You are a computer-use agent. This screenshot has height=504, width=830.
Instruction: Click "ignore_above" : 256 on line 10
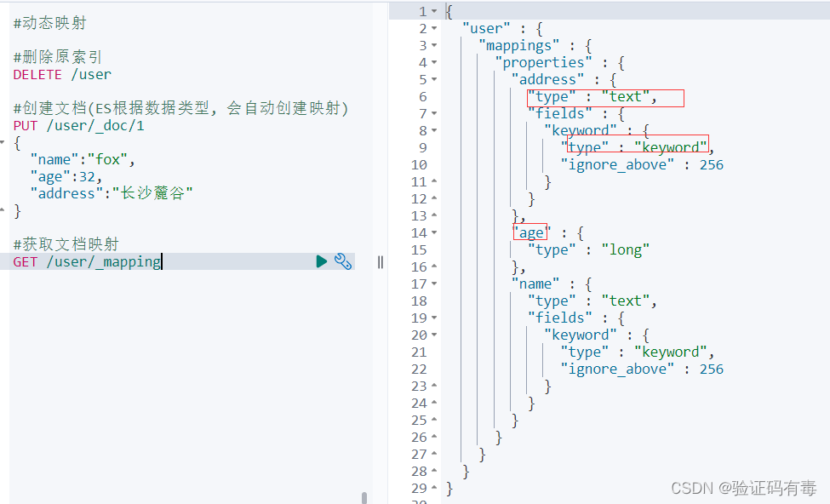tap(642, 164)
